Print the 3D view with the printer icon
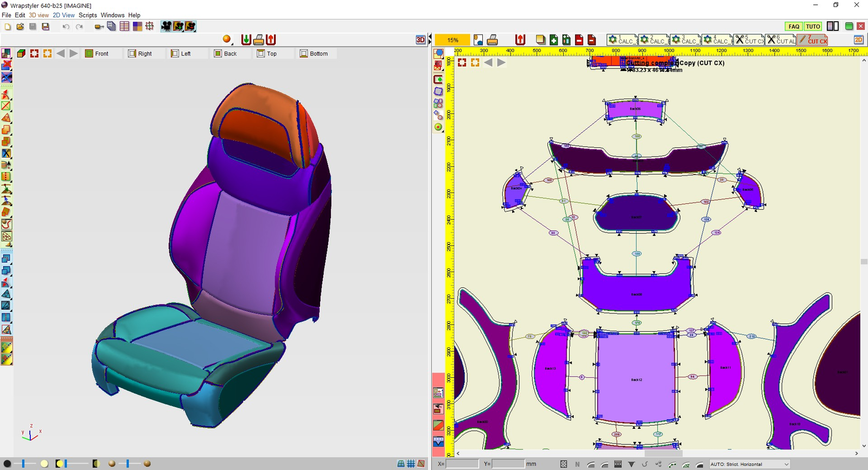Image resolution: width=868 pixels, height=470 pixels. [259, 40]
